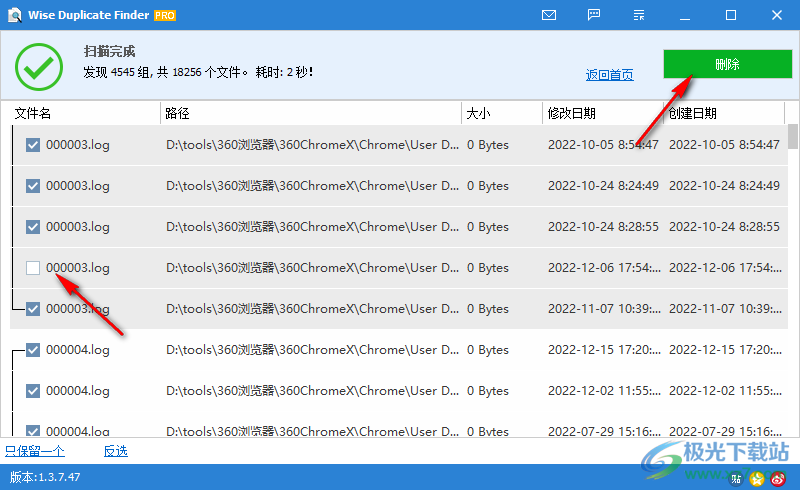Viewport: 800px width, 490px height.
Task: Open the feedback chat icon in the title bar
Action: tap(594, 15)
